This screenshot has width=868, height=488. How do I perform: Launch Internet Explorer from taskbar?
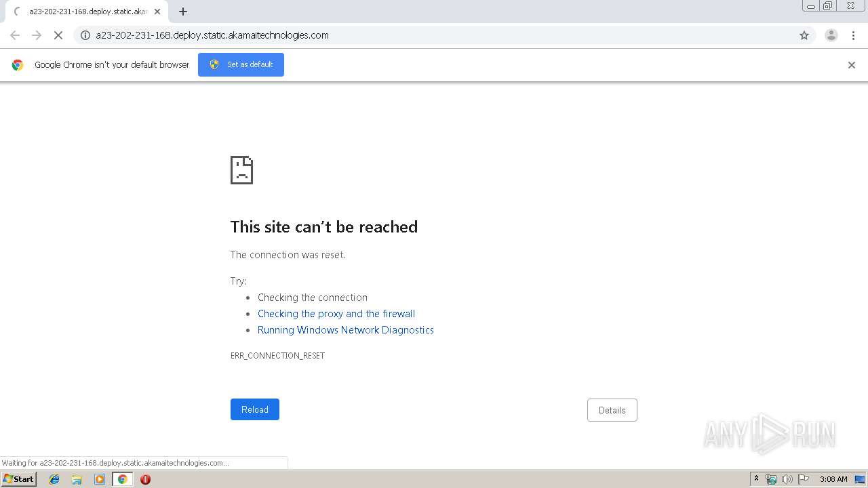(x=54, y=479)
